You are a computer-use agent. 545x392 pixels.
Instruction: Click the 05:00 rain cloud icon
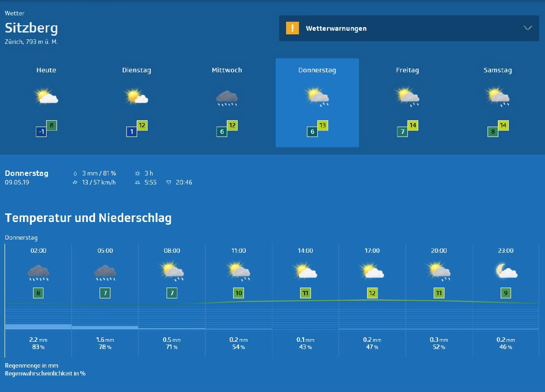tap(105, 273)
